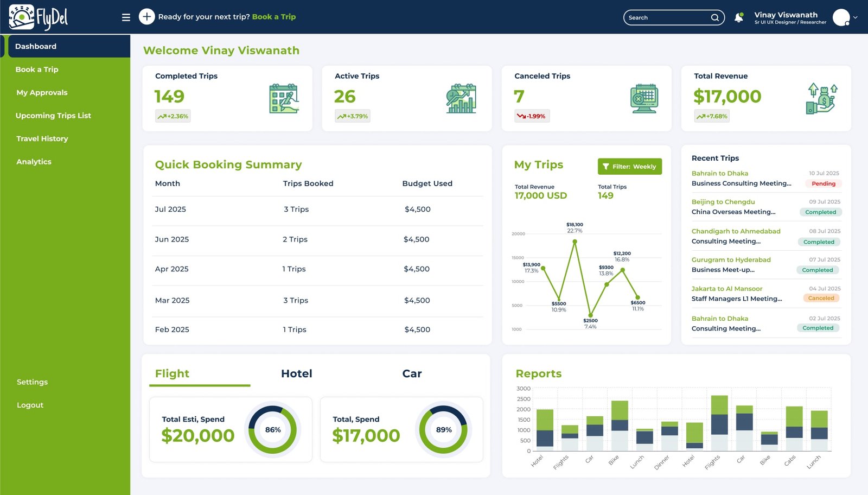This screenshot has width=868, height=495.
Task: Click the search magnifier icon
Action: [x=715, y=17]
